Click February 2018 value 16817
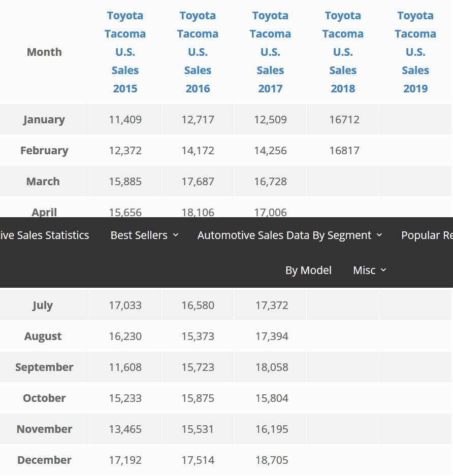Viewport: 453px width, 476px height. pyautogui.click(x=344, y=151)
